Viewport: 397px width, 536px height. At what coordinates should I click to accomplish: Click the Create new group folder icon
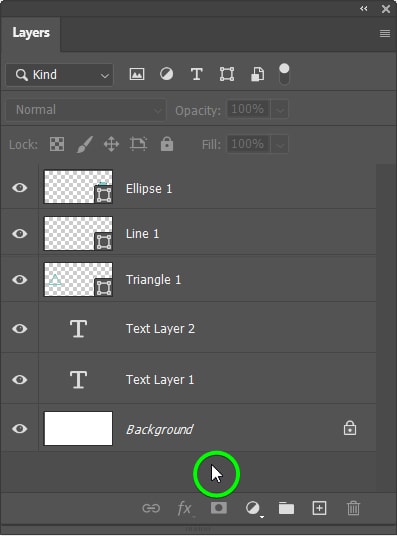tap(286, 508)
